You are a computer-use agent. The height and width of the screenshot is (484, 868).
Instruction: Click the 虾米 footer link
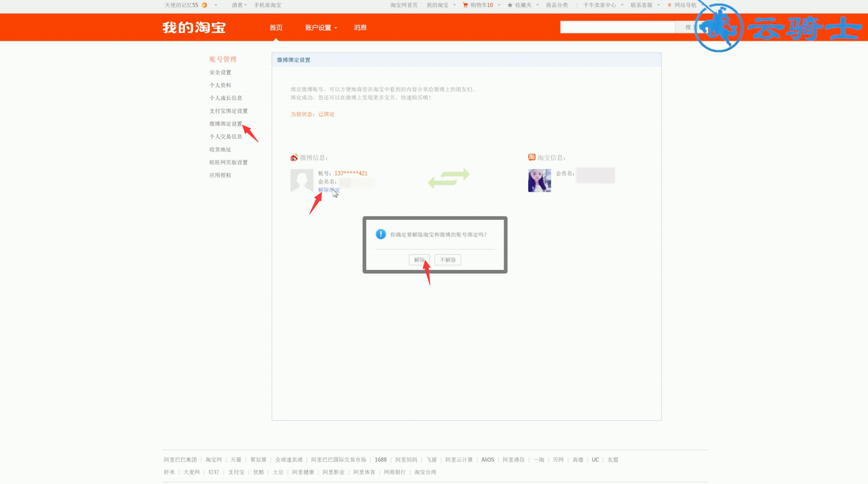pyautogui.click(x=170, y=472)
